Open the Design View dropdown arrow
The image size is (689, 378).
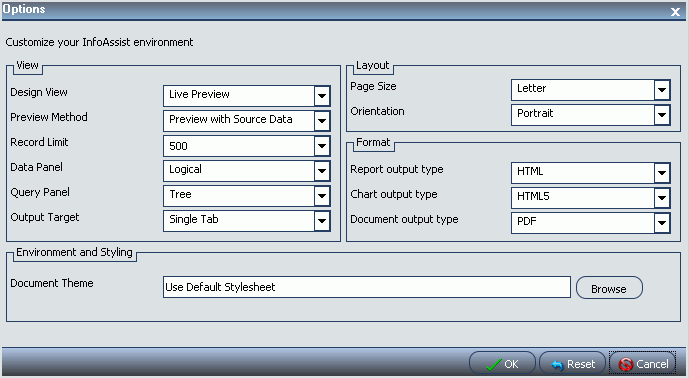coord(322,96)
